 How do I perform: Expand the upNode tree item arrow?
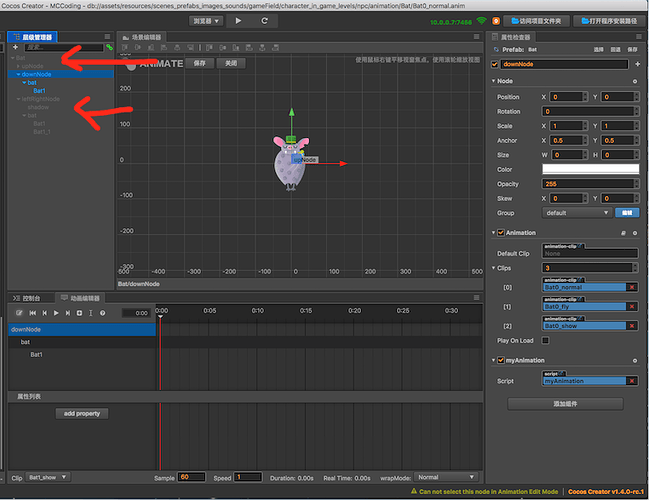pos(18,66)
